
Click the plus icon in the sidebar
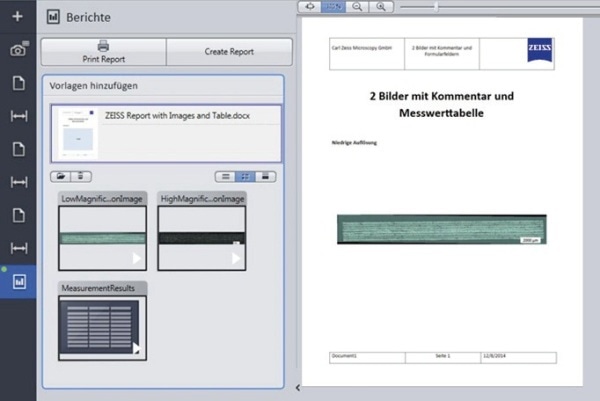(x=17, y=17)
